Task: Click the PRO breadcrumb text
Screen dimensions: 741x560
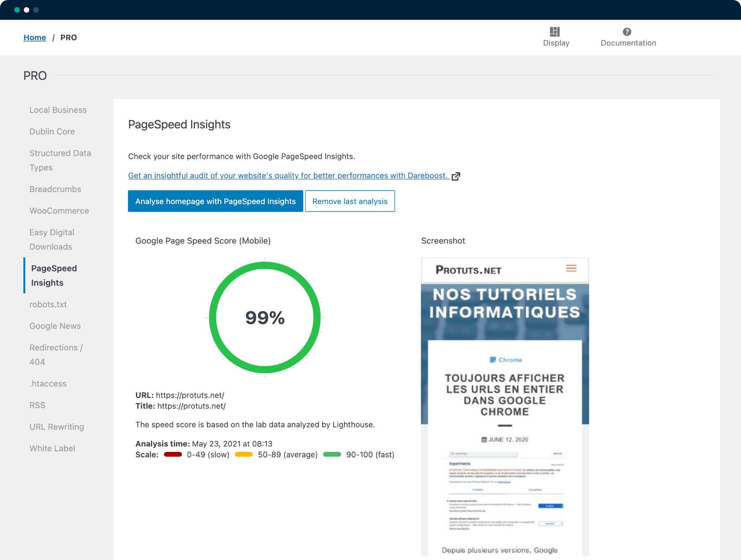Action: [69, 38]
